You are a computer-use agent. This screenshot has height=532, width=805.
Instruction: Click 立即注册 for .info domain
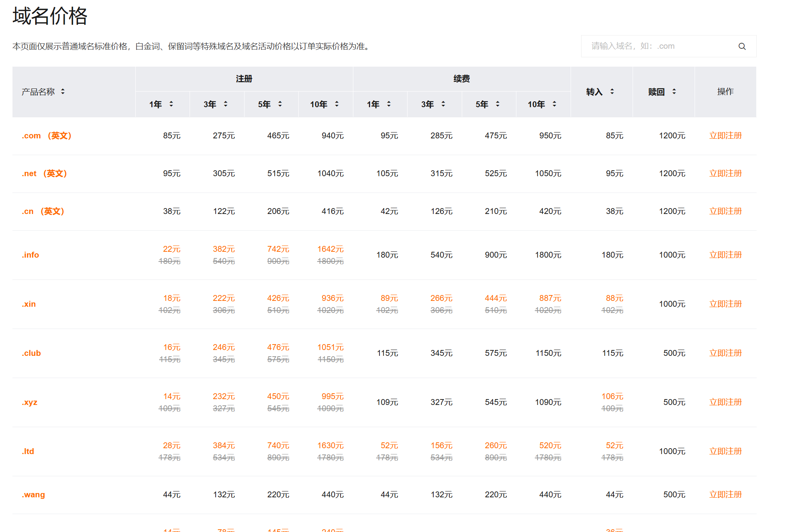pyautogui.click(x=725, y=255)
